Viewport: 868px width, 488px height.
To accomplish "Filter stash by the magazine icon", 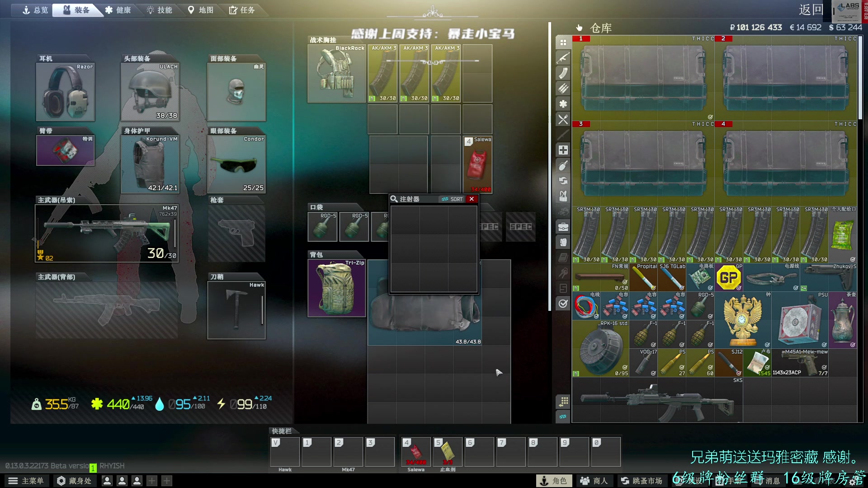I will (563, 73).
